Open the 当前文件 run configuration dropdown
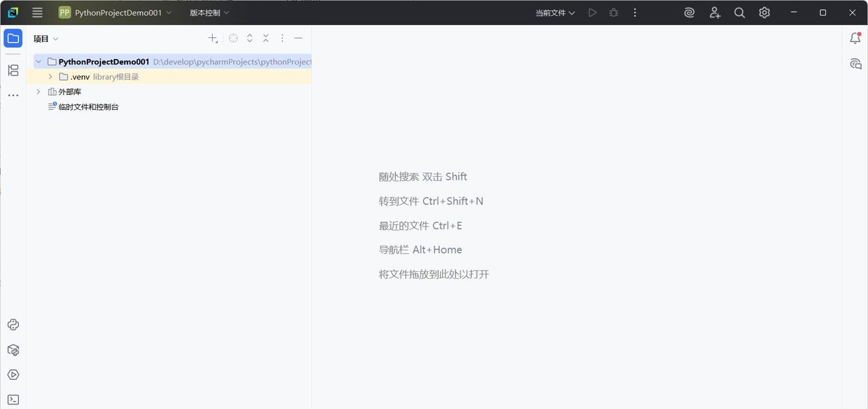868x409 pixels. click(554, 12)
